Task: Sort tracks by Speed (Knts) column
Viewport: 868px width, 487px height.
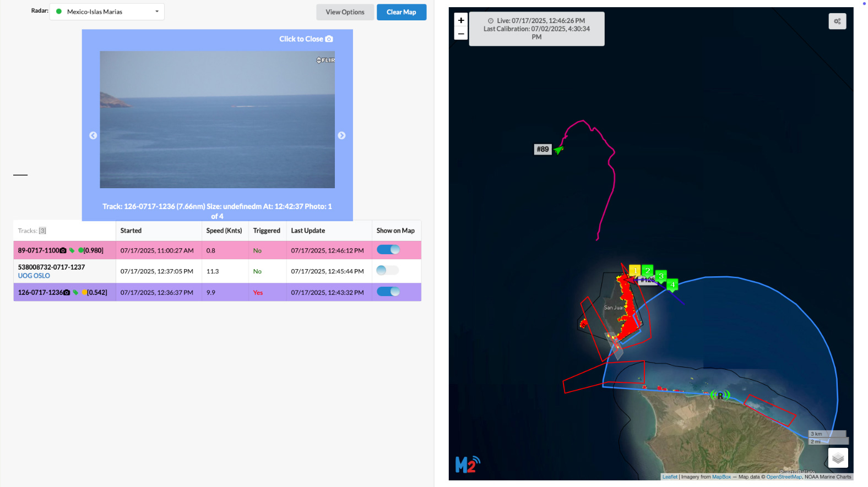Action: tap(224, 231)
